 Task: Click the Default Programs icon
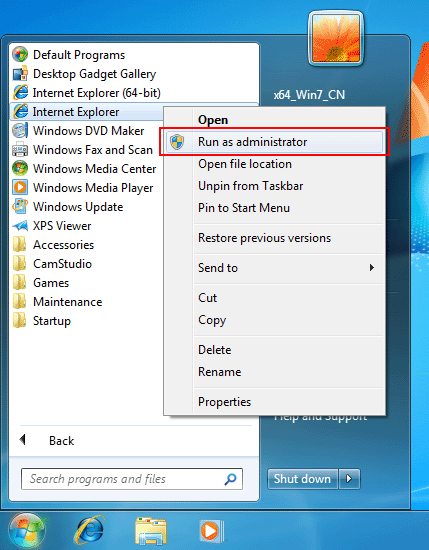[x=20, y=54]
